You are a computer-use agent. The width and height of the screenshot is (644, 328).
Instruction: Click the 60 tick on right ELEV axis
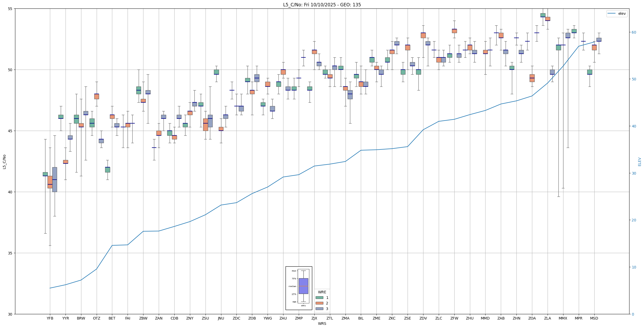(x=634, y=32)
